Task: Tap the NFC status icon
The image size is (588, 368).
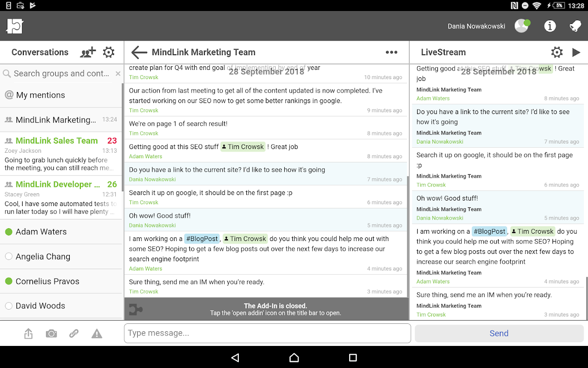Action: (x=514, y=6)
